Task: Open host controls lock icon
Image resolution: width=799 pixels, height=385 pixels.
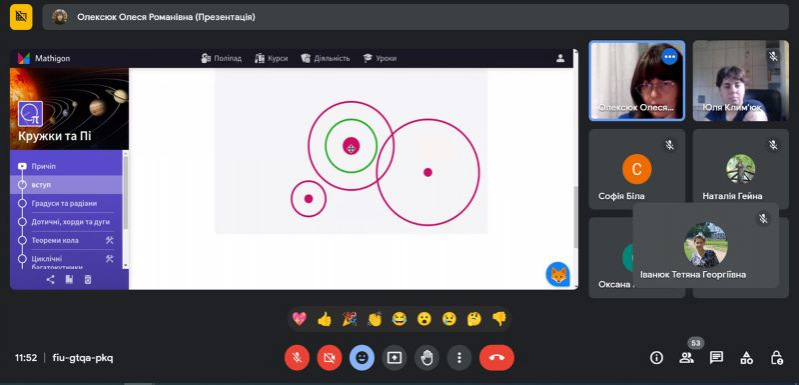Action: [777, 358]
